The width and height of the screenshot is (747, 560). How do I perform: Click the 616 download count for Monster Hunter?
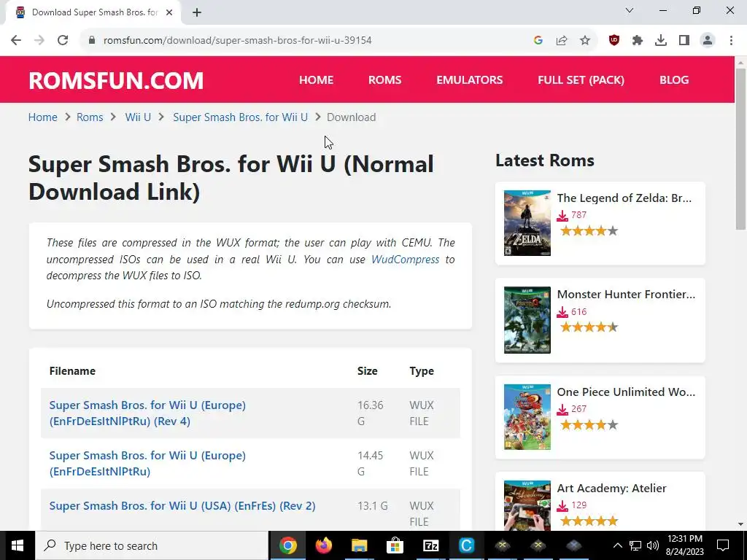tap(578, 312)
